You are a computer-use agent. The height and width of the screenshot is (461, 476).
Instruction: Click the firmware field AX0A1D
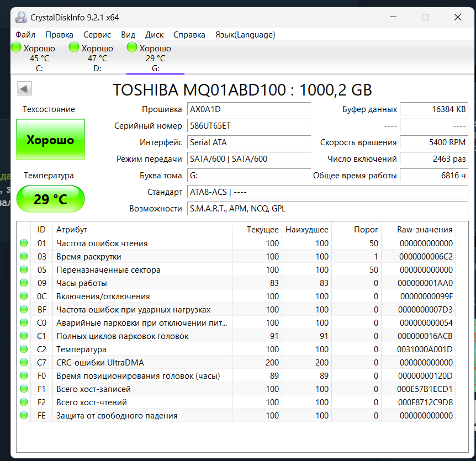(249, 109)
